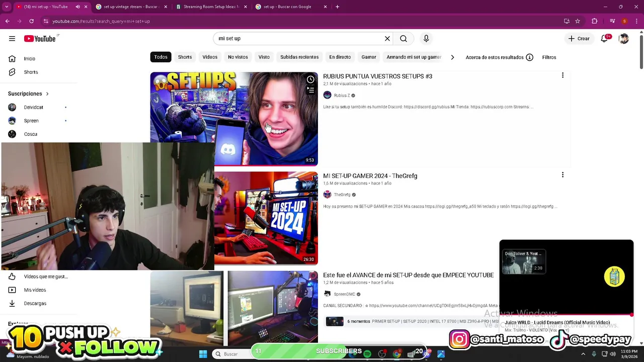Open RUBIUS PUNTUA VUESTROS SETUPS #3 title
644x362 pixels.
click(x=377, y=76)
